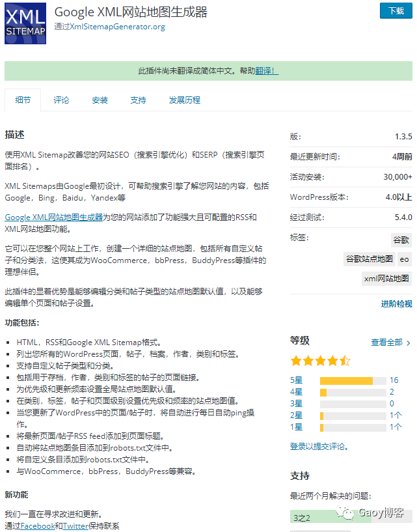Click the 4.0以上 WordPress version value
The height and width of the screenshot is (532, 417).
[399, 197]
